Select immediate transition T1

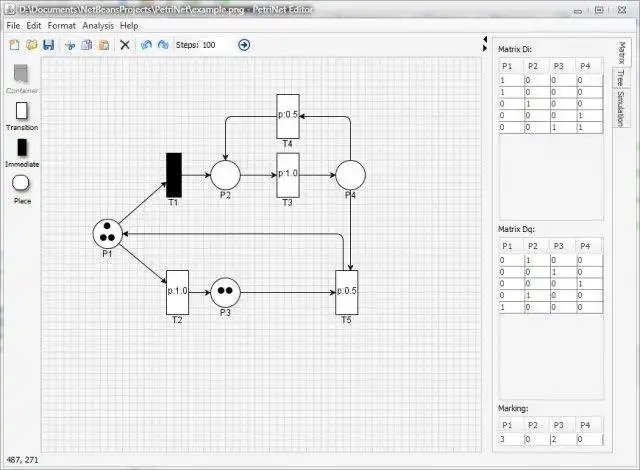point(174,175)
